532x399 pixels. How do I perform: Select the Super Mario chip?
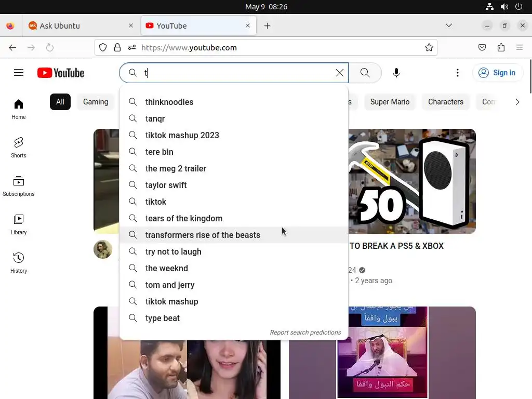[x=390, y=102]
